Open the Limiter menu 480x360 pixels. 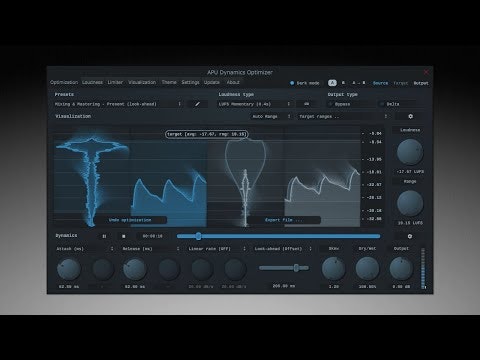click(115, 82)
